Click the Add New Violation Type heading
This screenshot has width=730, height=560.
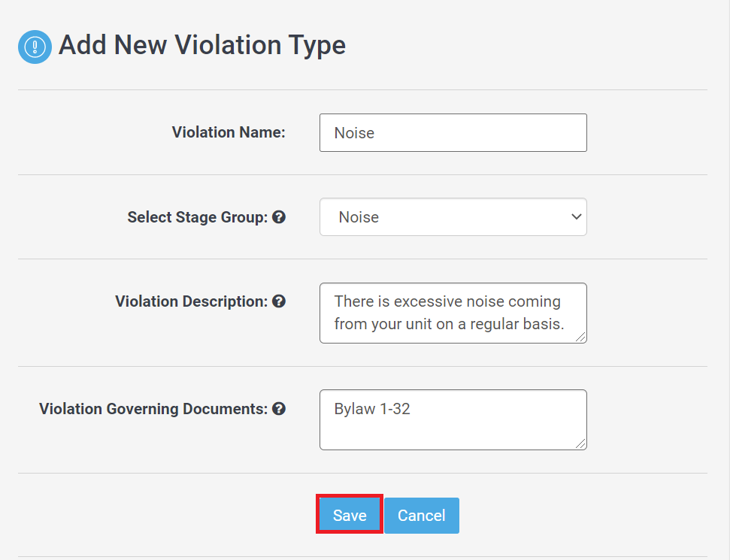[202, 45]
